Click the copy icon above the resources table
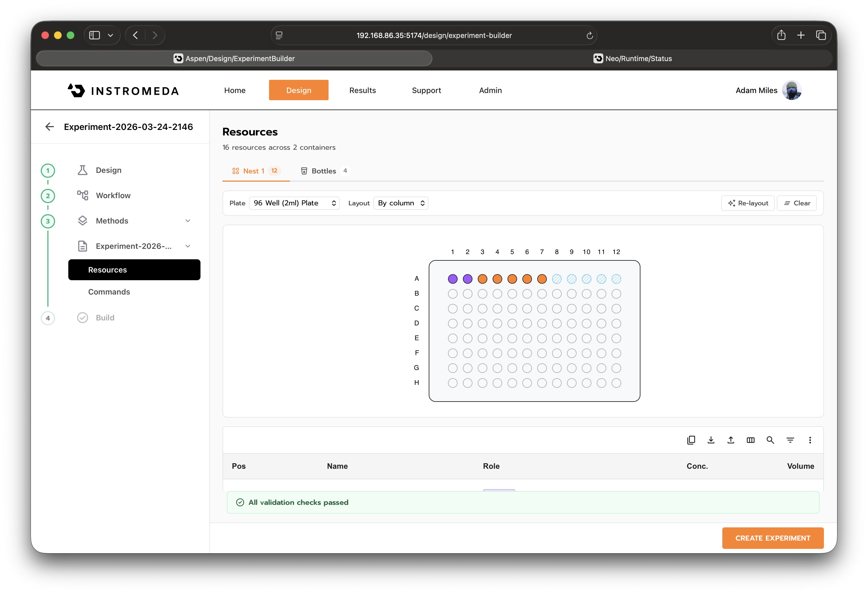The image size is (868, 594). (691, 440)
